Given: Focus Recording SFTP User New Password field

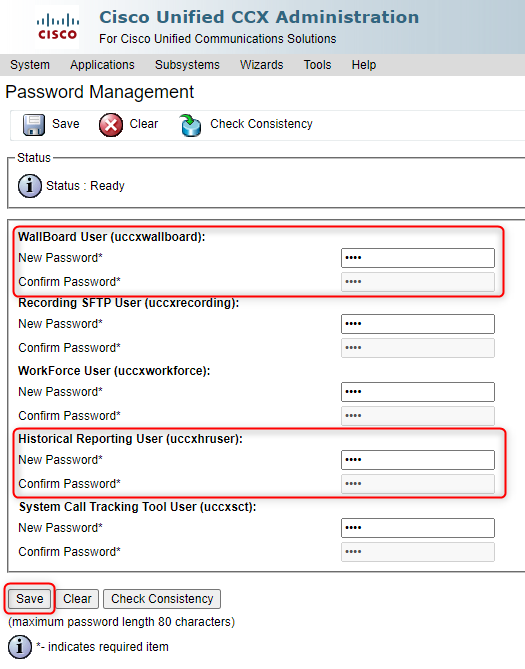Looking at the screenshot, I should (418, 324).
